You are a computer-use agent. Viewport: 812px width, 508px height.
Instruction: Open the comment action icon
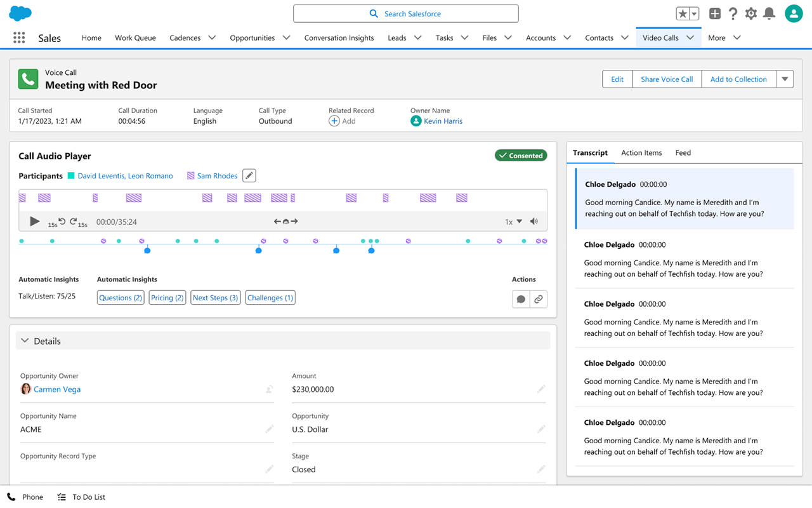pos(521,299)
